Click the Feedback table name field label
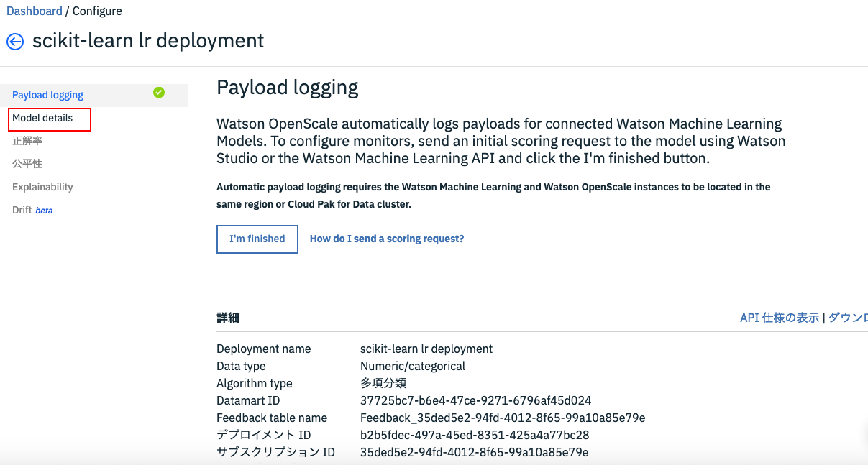Screen dimensions: 868x465 coord(272,418)
